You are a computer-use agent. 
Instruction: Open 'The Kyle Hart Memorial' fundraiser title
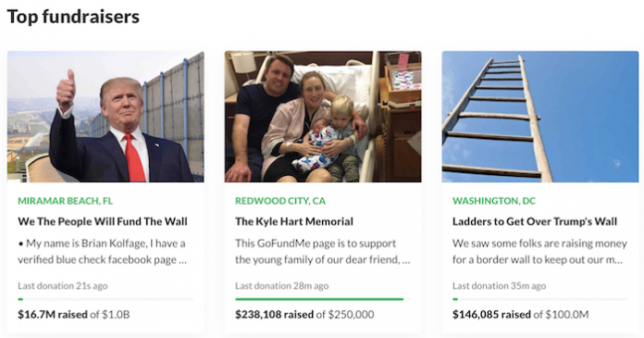click(x=294, y=221)
